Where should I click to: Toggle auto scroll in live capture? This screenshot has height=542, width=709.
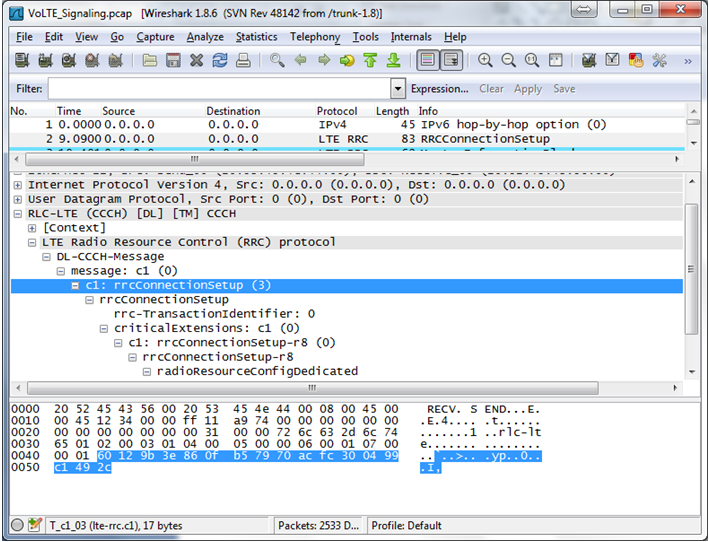point(451,60)
